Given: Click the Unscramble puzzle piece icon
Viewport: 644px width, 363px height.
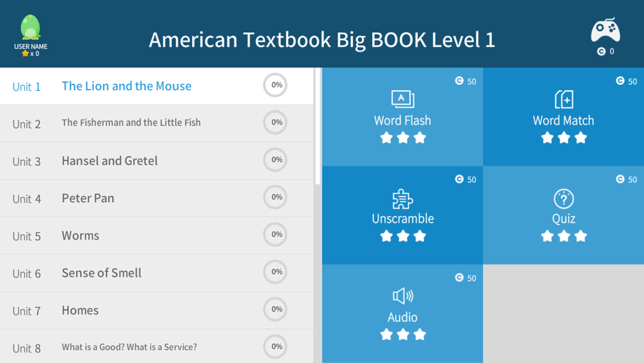Looking at the screenshot, I should (402, 199).
